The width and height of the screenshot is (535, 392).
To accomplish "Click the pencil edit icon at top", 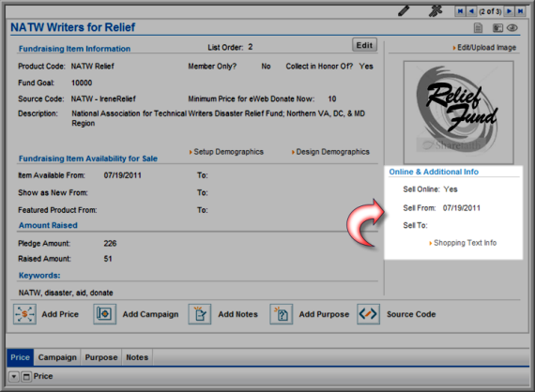I will (404, 11).
